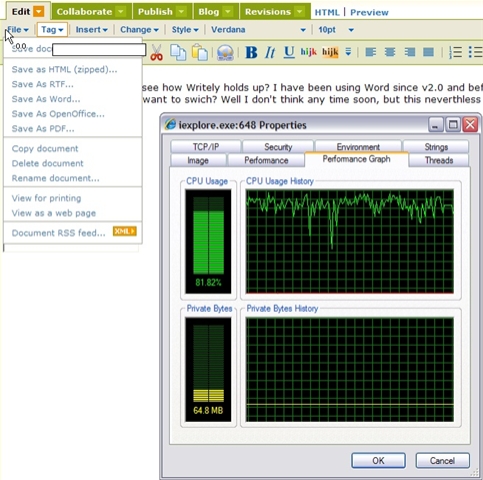Screen dimensions: 483x480
Task: Open the 10pt font size dropdown
Action: (336, 30)
